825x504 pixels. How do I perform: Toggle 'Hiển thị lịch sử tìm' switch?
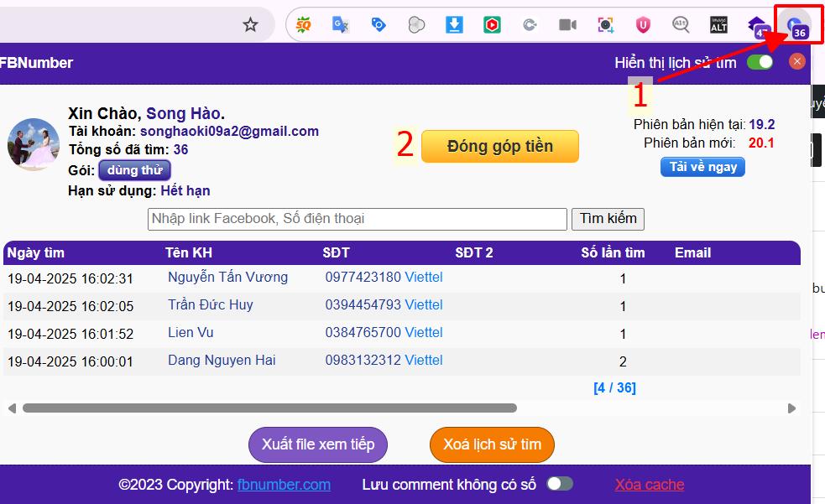[760, 62]
